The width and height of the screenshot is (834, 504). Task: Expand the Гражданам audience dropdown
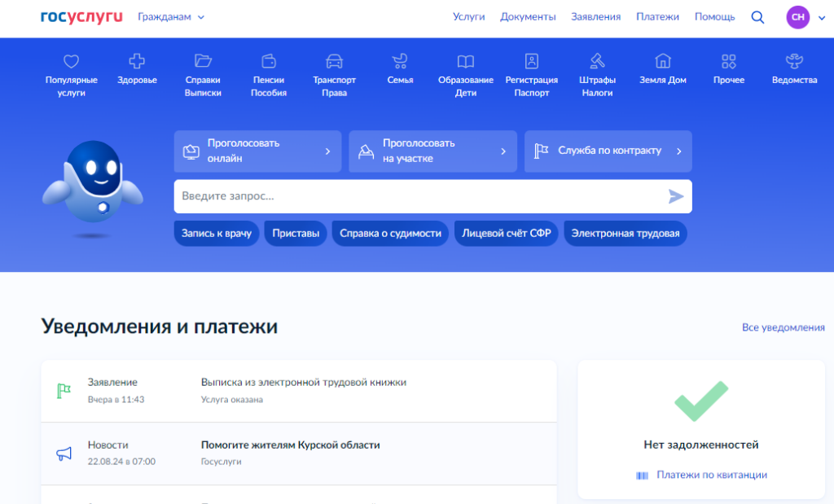(x=171, y=17)
